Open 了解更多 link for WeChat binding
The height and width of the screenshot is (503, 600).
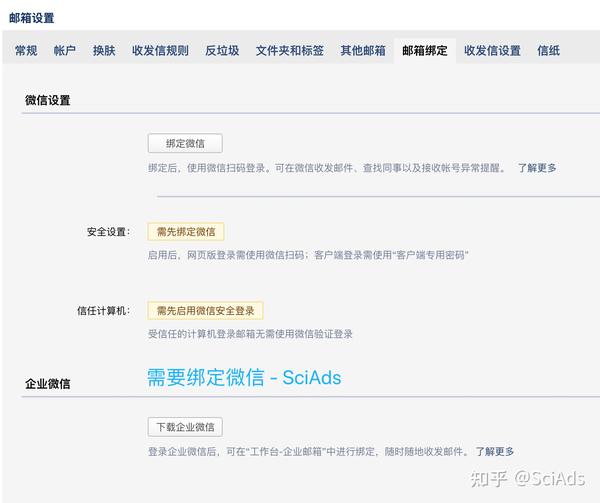pyautogui.click(x=537, y=168)
